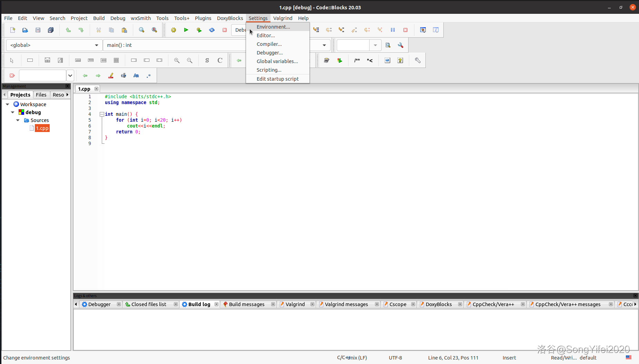Run the program with green play icon
The image size is (639, 364).
tap(186, 30)
